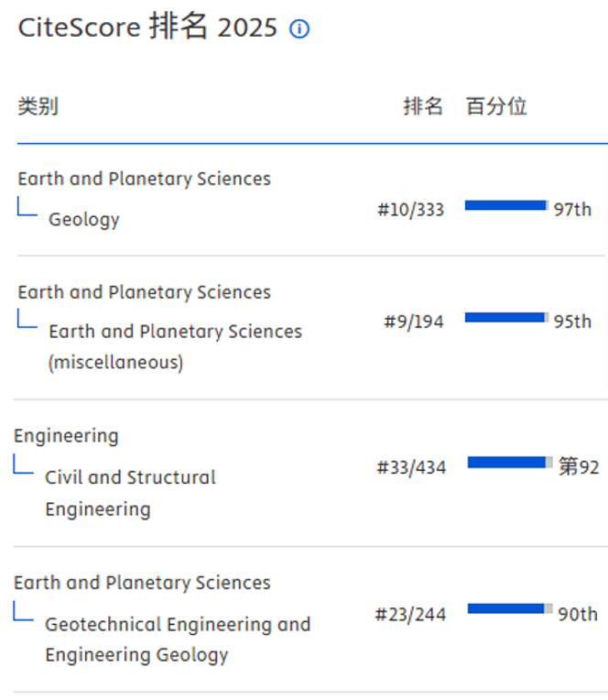The height and width of the screenshot is (700, 608).
Task: Click the 百分位 column header
Action: (x=496, y=106)
